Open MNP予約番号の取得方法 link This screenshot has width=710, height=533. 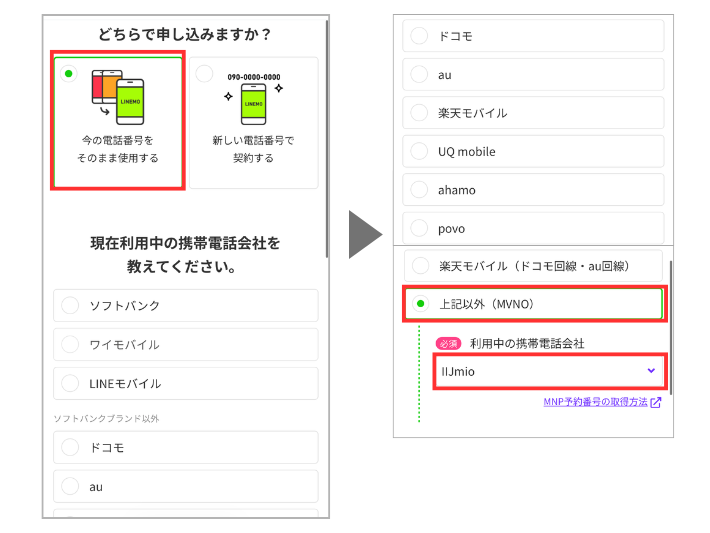[595, 402]
